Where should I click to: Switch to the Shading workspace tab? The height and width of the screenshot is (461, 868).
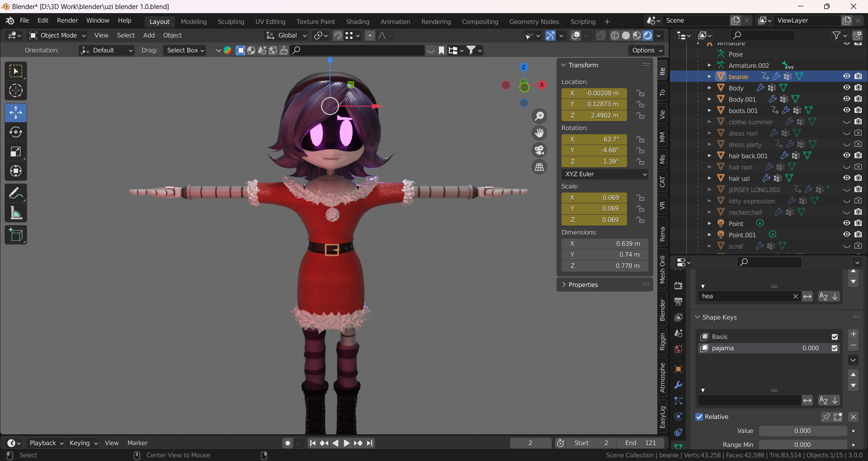point(358,21)
